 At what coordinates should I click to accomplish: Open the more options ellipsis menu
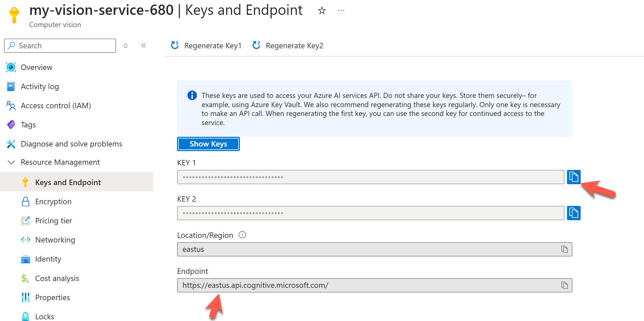coord(341,11)
